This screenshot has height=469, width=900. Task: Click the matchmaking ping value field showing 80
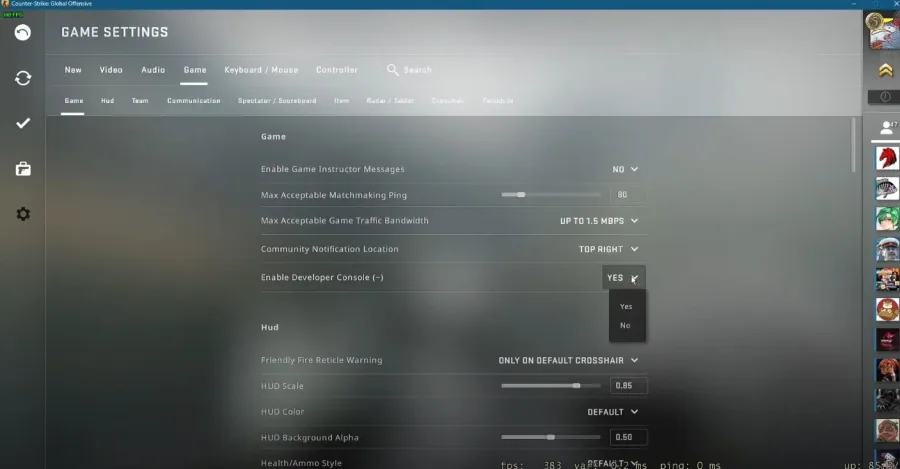pyautogui.click(x=629, y=195)
